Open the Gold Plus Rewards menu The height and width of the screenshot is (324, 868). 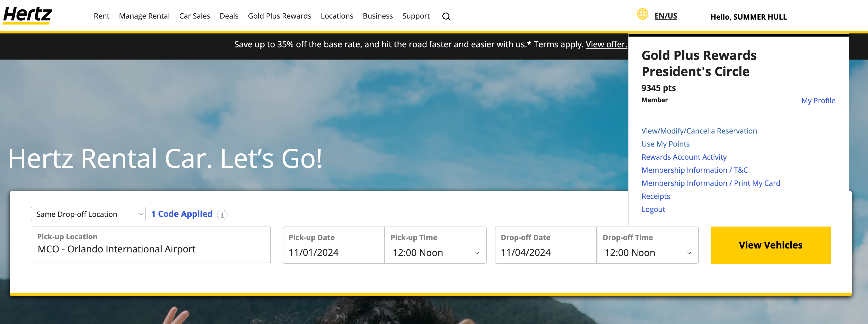coord(279,16)
